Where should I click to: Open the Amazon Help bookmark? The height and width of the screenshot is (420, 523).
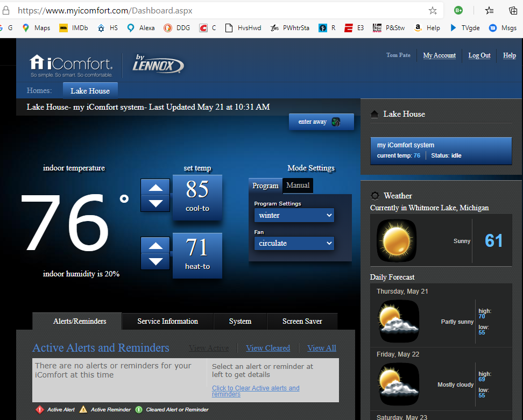(427, 28)
